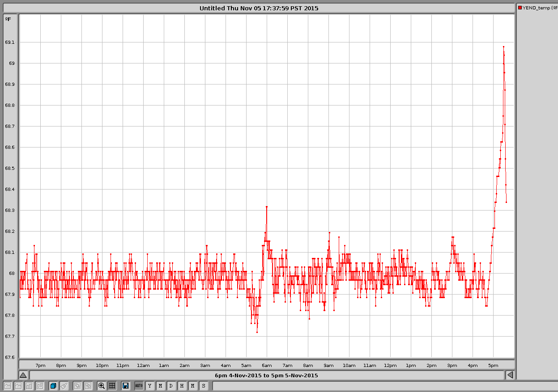
Task: Switch to the bar chart view icon
Action: (x=29, y=385)
